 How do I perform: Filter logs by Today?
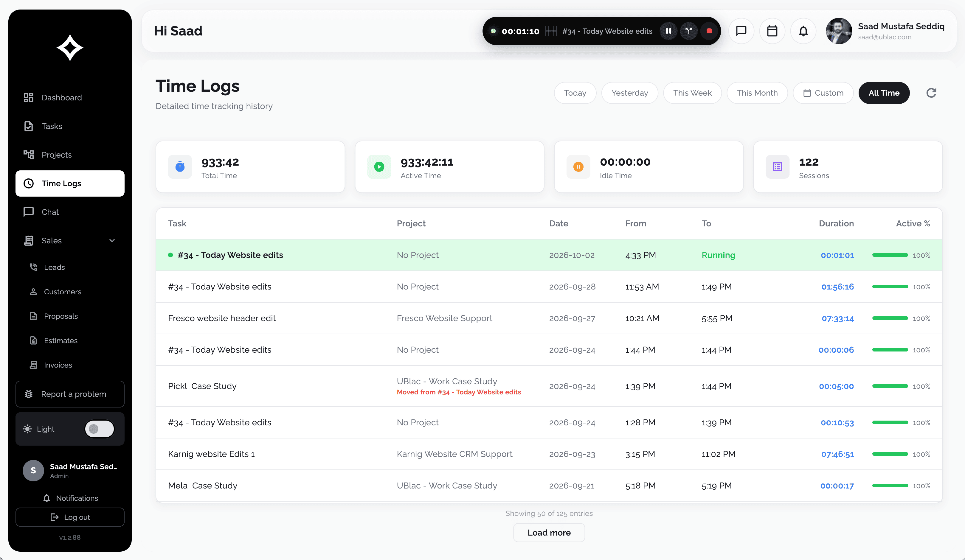pyautogui.click(x=575, y=93)
